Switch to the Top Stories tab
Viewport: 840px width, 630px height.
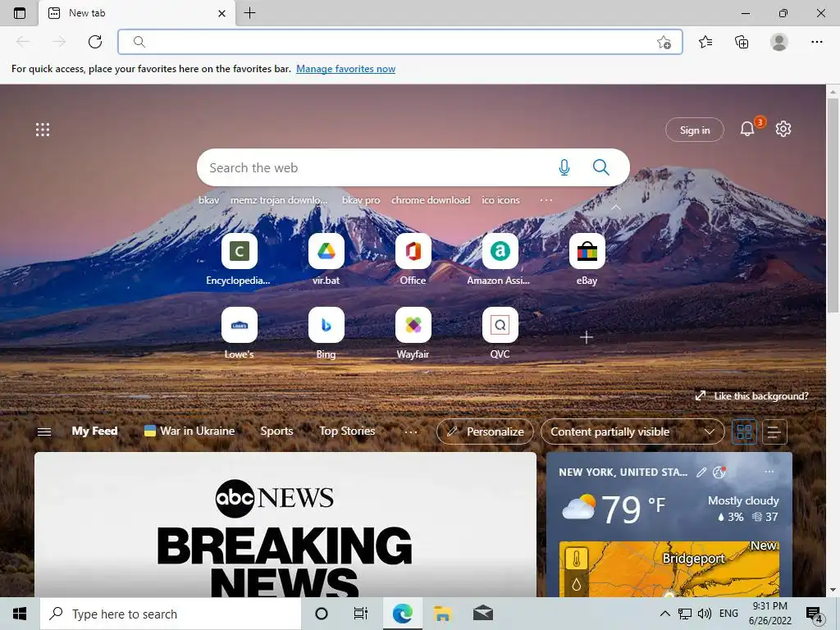click(347, 431)
